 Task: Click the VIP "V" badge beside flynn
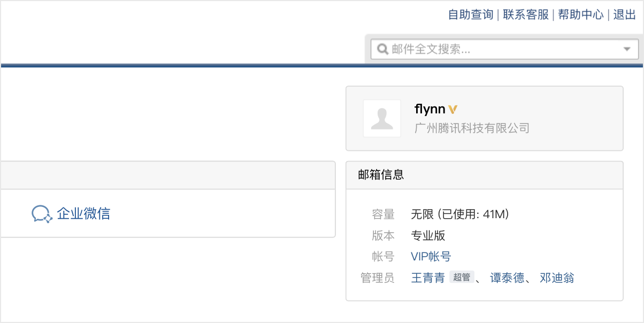pyautogui.click(x=453, y=109)
